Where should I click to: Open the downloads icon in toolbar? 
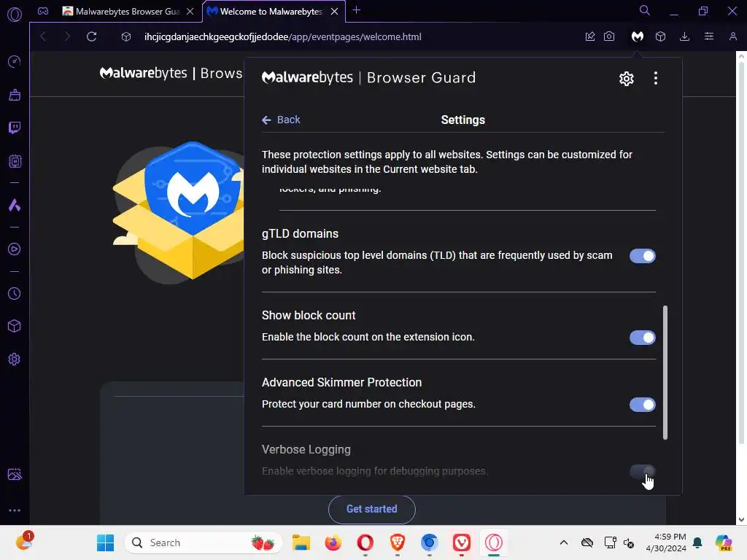[684, 36]
